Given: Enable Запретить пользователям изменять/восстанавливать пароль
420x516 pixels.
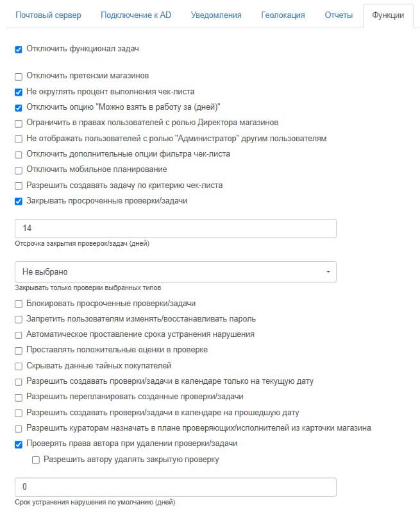Looking at the screenshot, I should 19,319.
